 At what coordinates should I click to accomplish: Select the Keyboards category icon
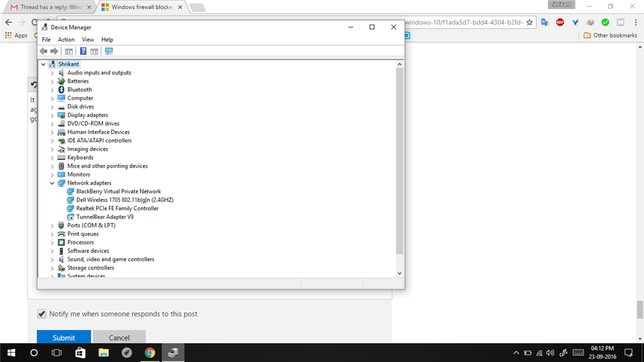(x=61, y=157)
